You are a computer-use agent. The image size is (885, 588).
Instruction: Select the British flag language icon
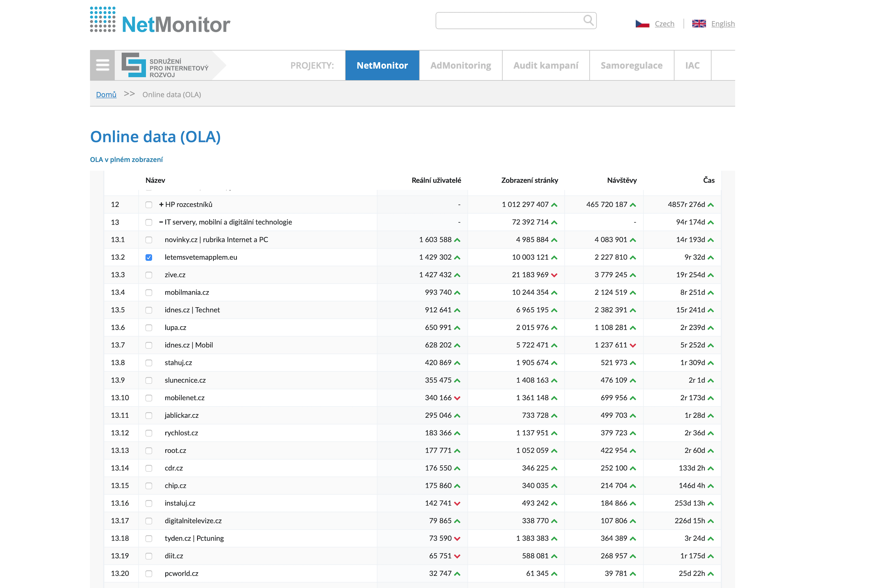[699, 23]
